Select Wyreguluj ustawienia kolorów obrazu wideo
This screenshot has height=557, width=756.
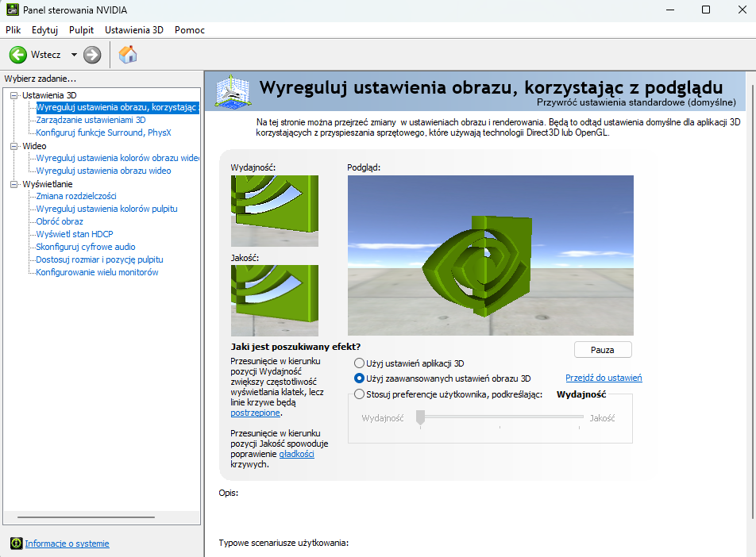click(x=118, y=158)
